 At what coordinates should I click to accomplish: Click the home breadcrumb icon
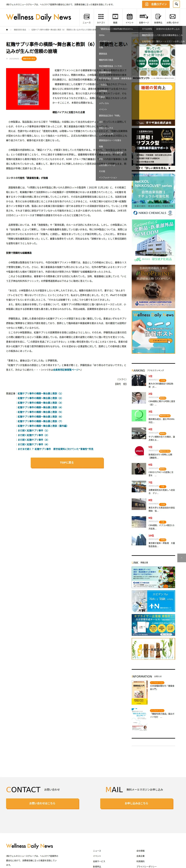[7, 30]
